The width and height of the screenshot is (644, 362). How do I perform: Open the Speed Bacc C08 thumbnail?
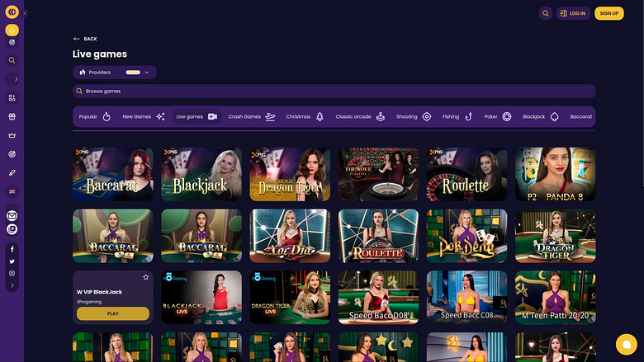[x=467, y=297]
